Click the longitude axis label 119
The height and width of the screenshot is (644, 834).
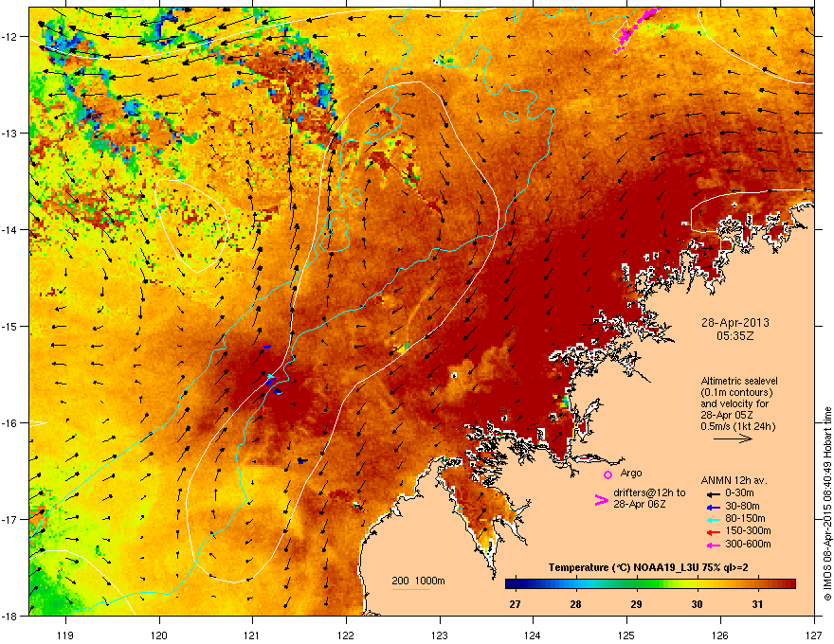66,635
